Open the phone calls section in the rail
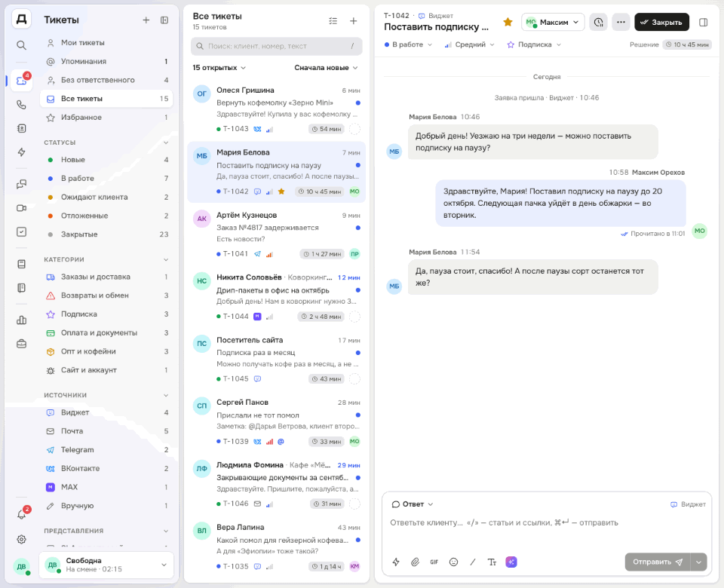Image resolution: width=724 pixels, height=588 pixels. [21, 104]
